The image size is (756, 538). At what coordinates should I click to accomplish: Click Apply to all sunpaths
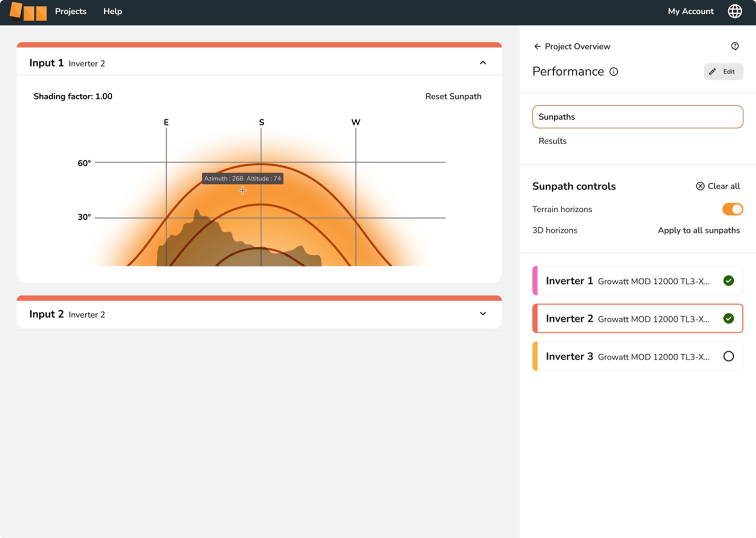point(699,230)
